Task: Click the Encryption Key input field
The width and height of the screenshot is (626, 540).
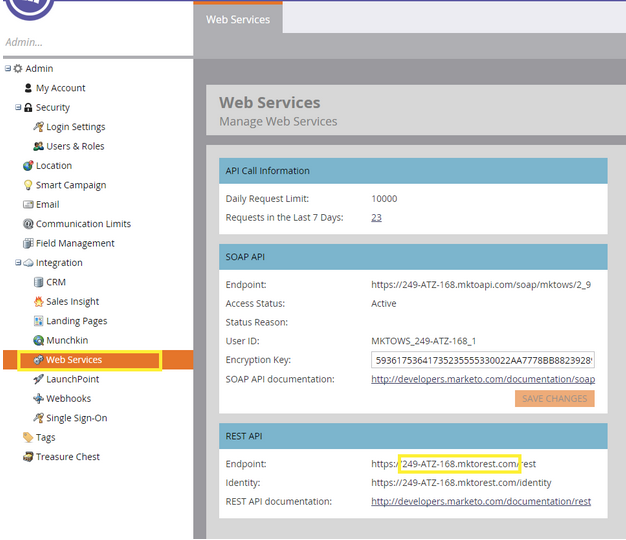Action: pyautogui.click(x=483, y=360)
